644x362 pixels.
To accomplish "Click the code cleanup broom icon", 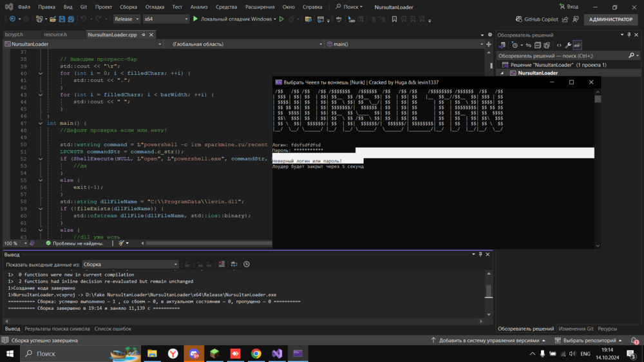I will pos(121,243).
